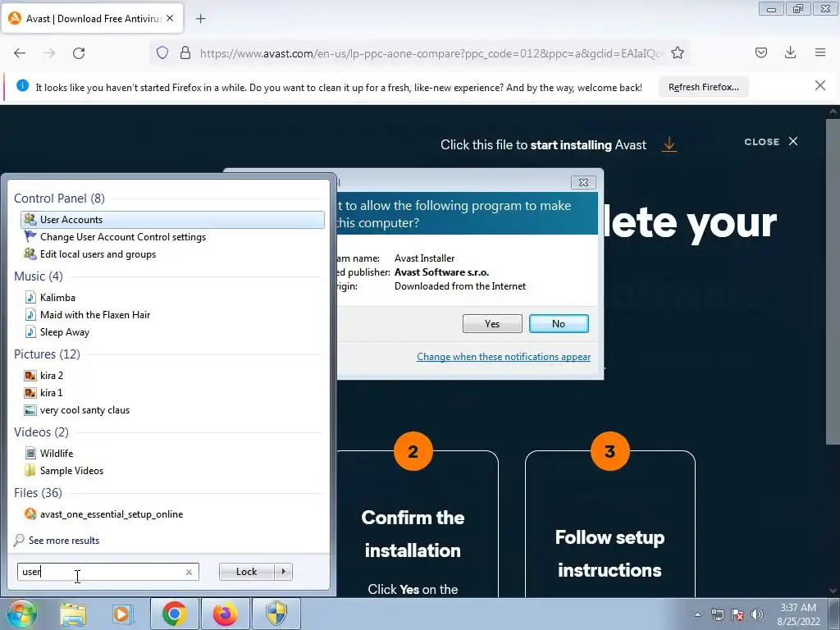
Task: Switch to Firefox on the taskbar
Action: pyautogui.click(x=225, y=614)
